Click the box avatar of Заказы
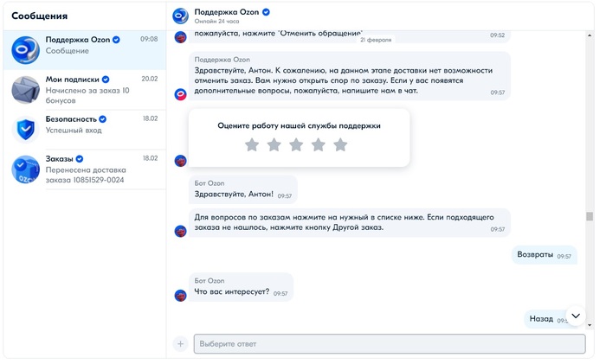This screenshot has width=606, height=364. (25, 169)
